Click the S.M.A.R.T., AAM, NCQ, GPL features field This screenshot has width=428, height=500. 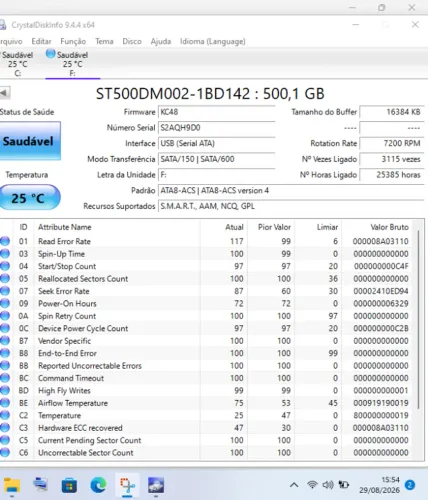coord(291,206)
